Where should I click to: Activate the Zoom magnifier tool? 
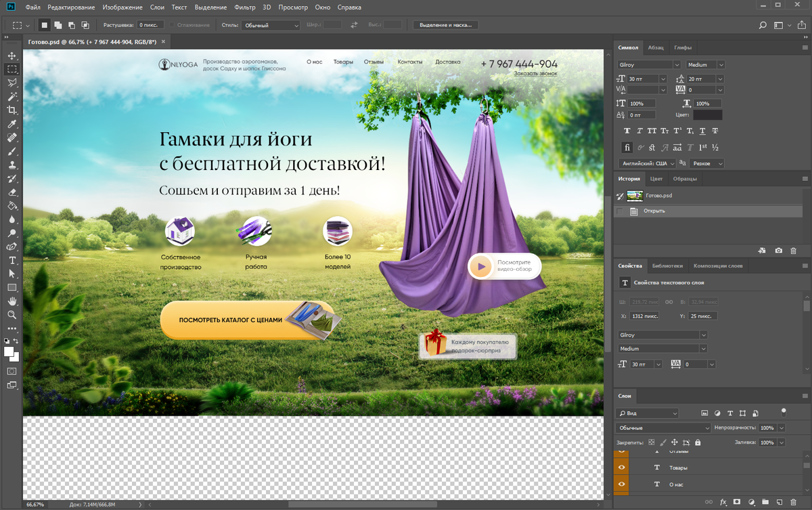point(12,315)
